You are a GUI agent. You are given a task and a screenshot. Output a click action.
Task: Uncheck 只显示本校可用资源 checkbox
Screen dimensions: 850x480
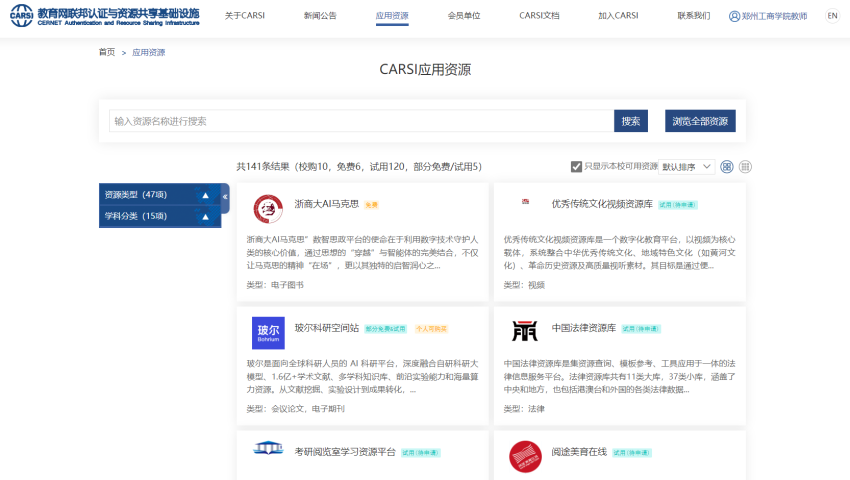576,167
